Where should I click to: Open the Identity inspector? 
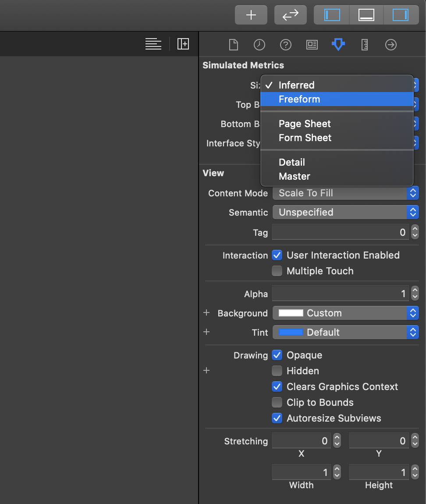click(312, 44)
